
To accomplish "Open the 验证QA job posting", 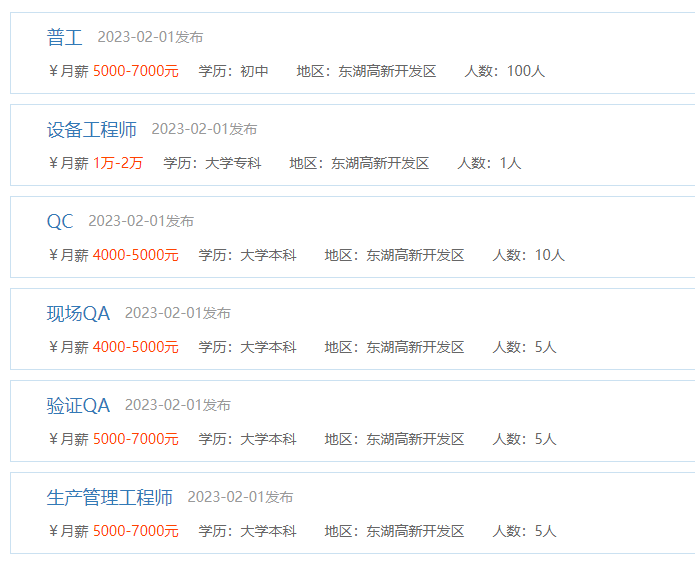I will [x=78, y=406].
